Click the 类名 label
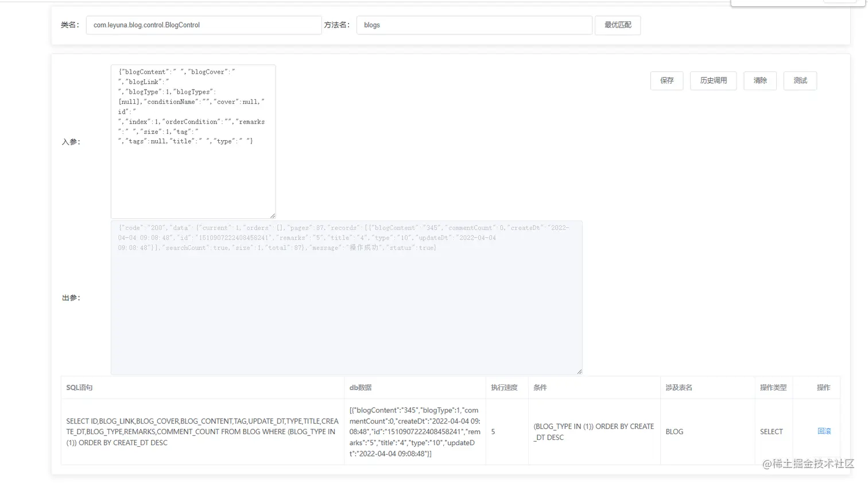Viewport: 868px width, 483px height. (x=70, y=25)
